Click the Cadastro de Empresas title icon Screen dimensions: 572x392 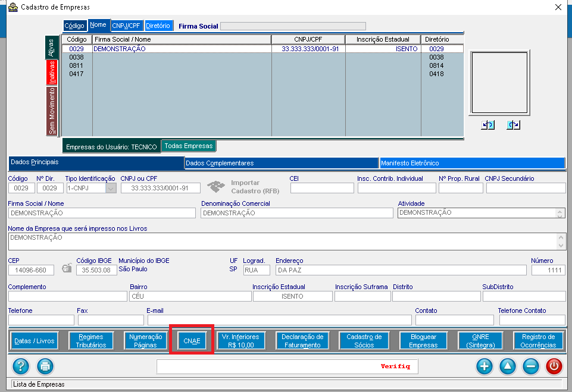click(13, 7)
